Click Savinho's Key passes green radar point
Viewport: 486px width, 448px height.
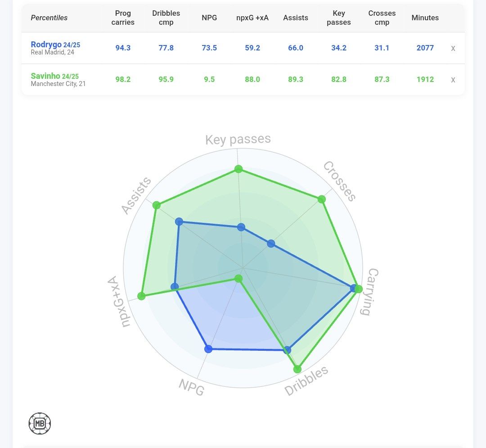[x=238, y=169]
